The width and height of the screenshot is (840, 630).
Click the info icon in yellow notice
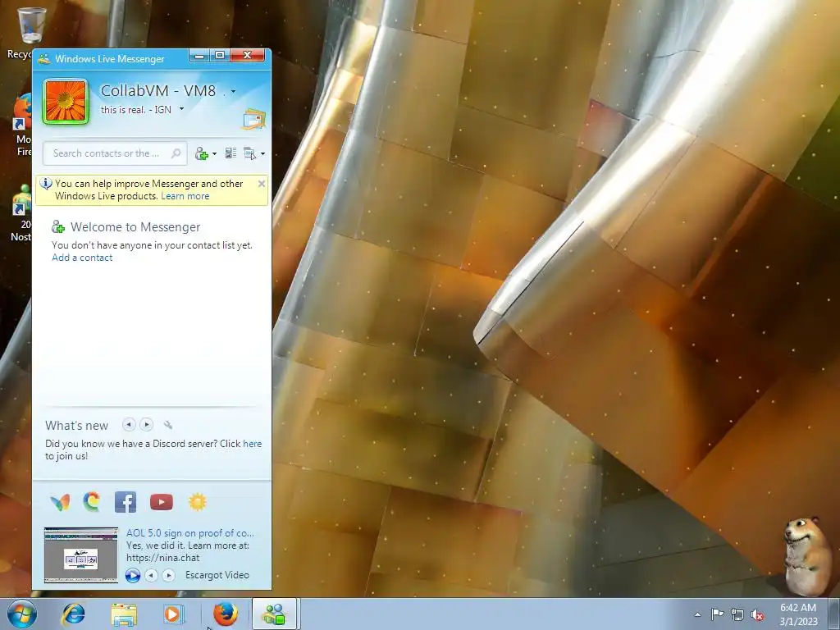[46, 184]
